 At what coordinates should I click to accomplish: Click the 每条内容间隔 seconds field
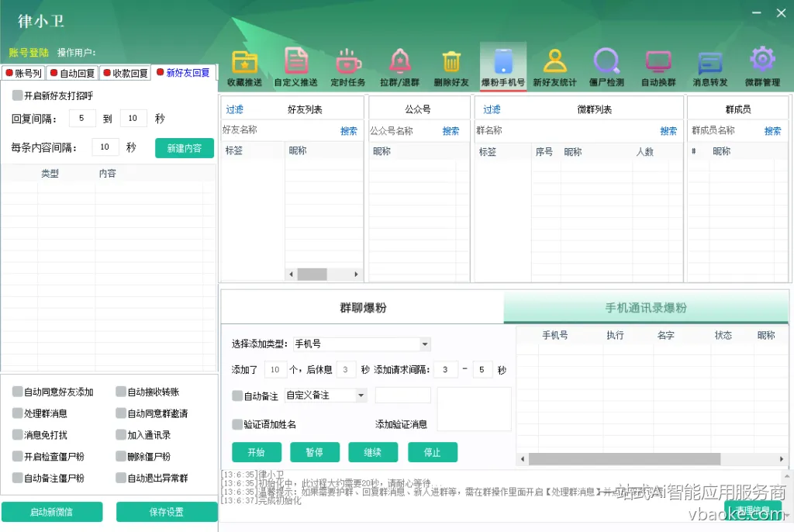[105, 147]
